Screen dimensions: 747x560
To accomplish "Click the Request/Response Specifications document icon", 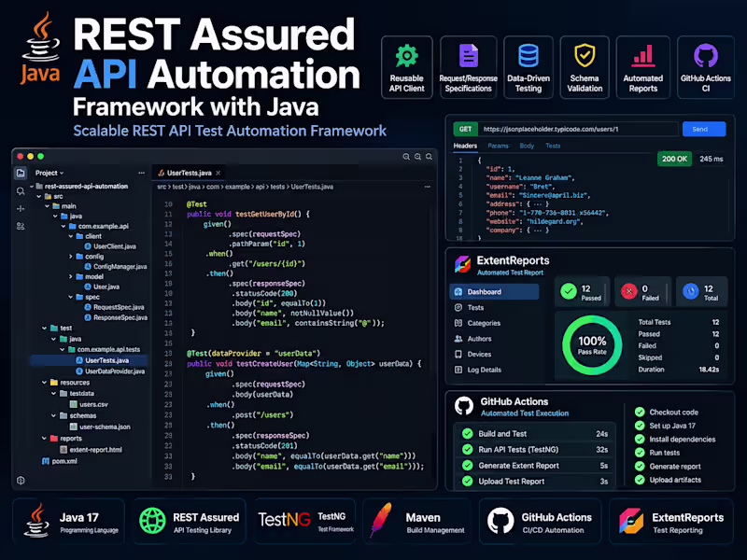I will tap(469, 56).
